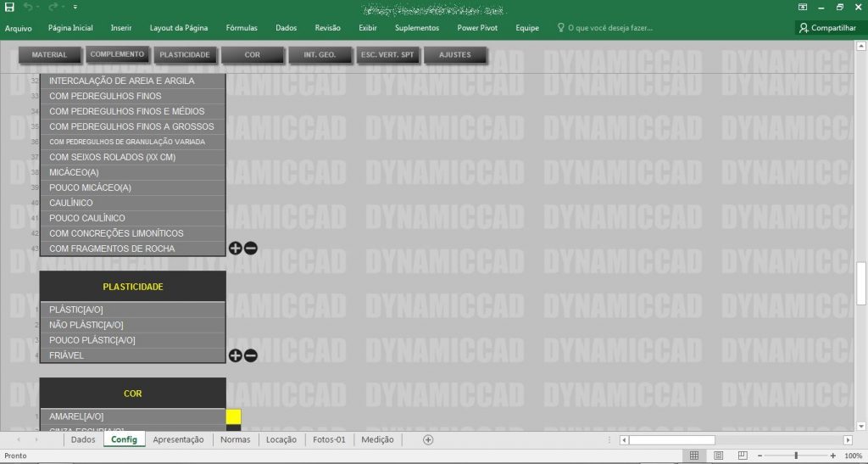Select 'COM PEDREGULHOS DE GRANULAÇÃO VARIADA' cell
868x464 pixels.
[133, 142]
